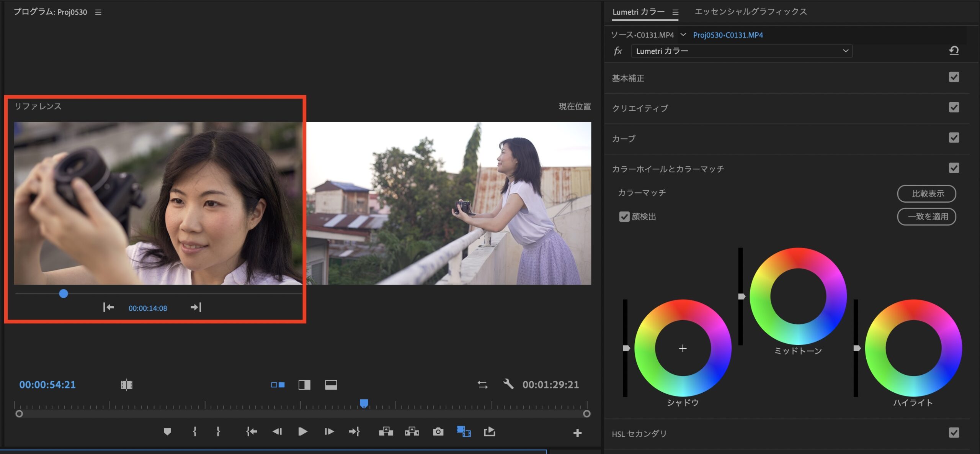Open the プログラム panel hamburger menu
Screen dimensions: 980x454
tap(98, 12)
